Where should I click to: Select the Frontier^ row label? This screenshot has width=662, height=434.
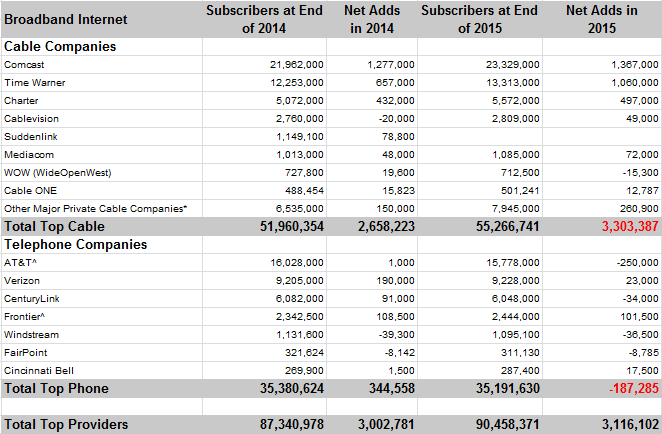coord(24,317)
